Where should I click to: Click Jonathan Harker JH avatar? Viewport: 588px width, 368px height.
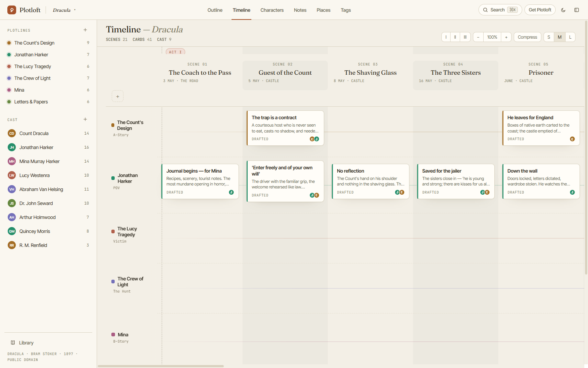12,147
